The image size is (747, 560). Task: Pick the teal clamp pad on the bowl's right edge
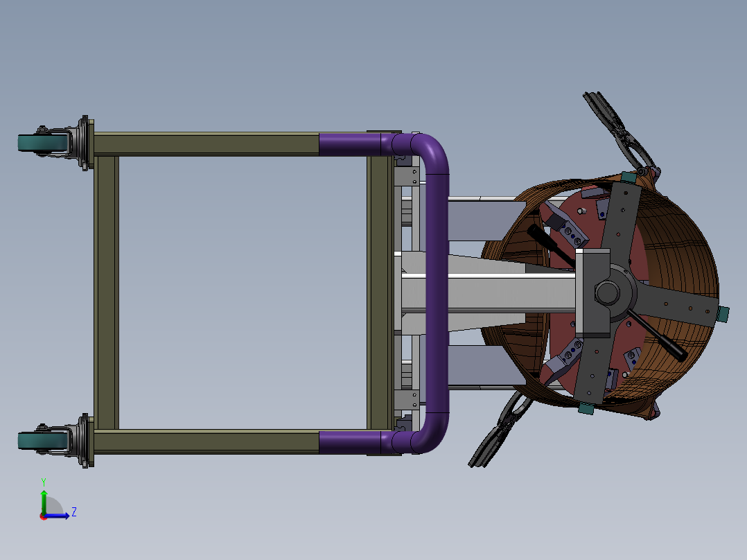[723, 313]
